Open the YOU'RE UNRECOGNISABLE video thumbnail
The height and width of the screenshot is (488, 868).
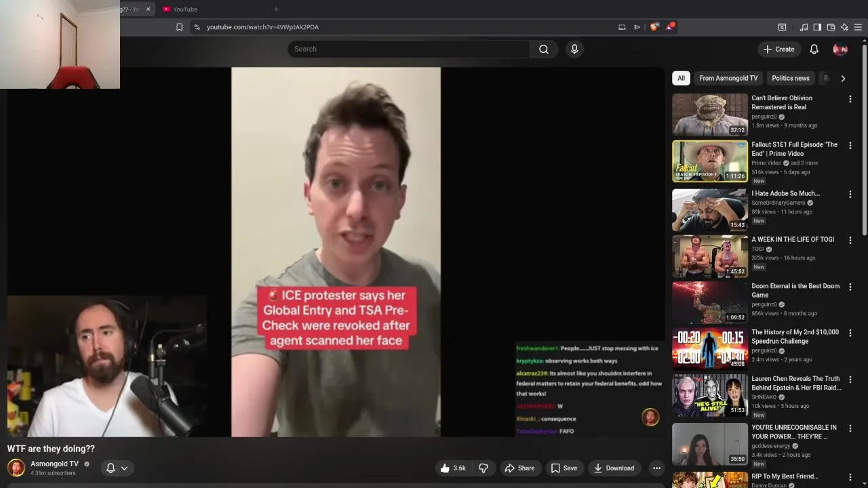pos(709,444)
